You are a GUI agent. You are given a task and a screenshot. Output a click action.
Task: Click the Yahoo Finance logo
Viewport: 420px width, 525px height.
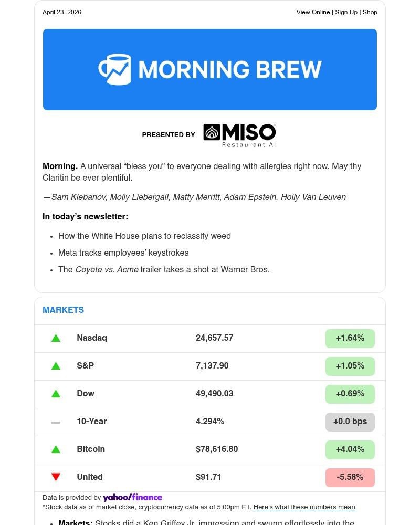tap(132, 497)
